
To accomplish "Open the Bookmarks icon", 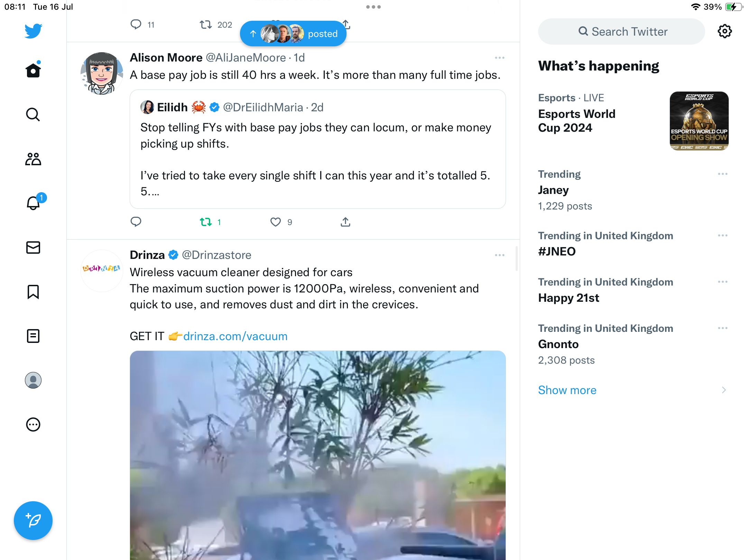I will [33, 292].
